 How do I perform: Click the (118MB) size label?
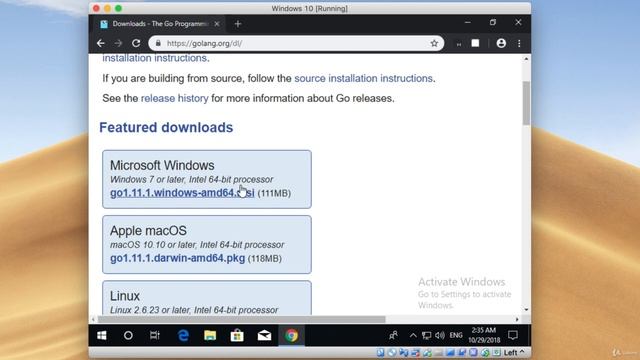265,258
